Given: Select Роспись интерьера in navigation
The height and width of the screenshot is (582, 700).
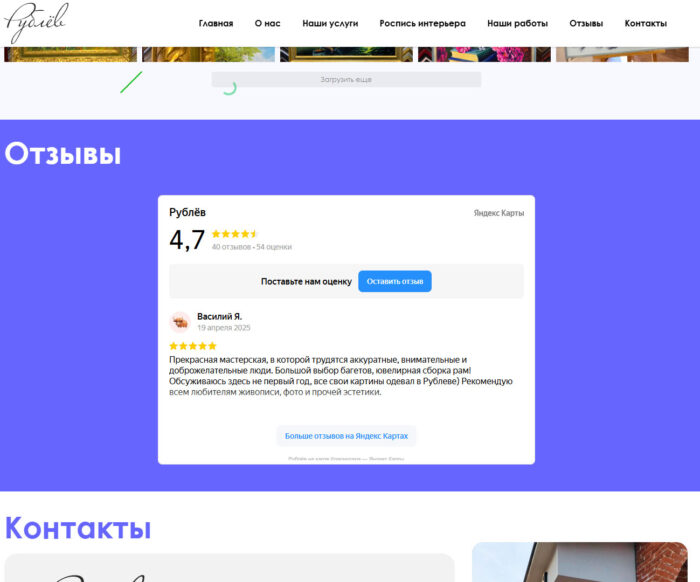Looking at the screenshot, I should (x=422, y=23).
